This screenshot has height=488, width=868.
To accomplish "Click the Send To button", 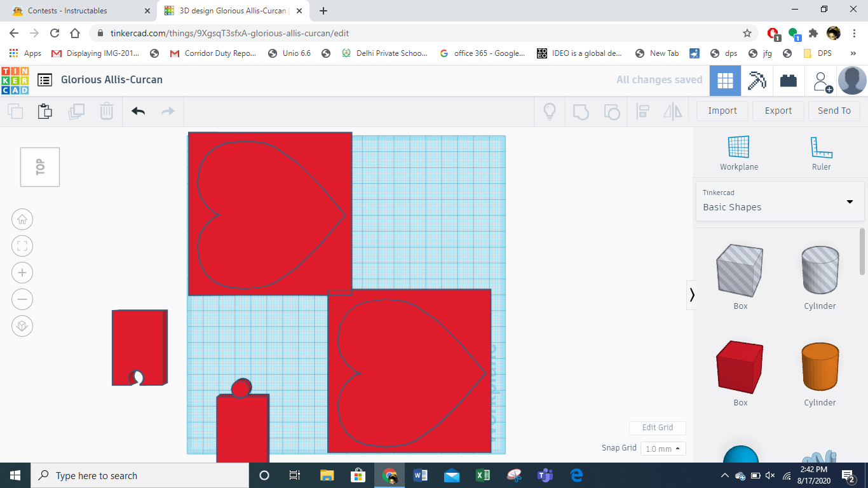I will pos(834,111).
